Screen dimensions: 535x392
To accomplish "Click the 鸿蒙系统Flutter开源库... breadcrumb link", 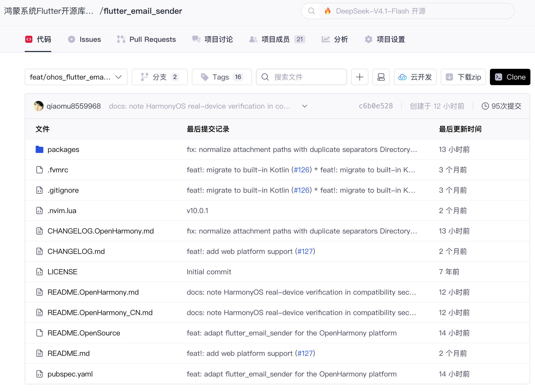I will (49, 11).
